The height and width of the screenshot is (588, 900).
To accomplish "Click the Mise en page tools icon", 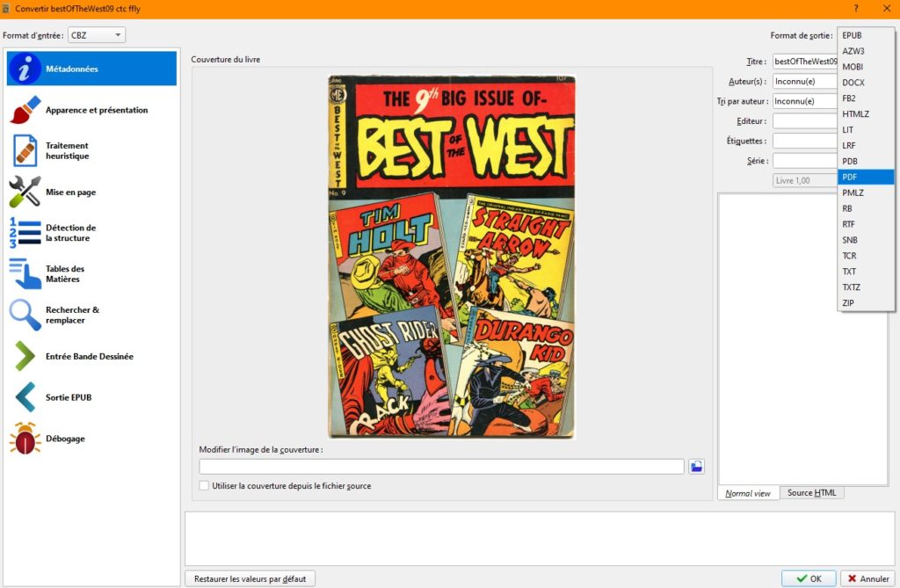I will point(25,192).
